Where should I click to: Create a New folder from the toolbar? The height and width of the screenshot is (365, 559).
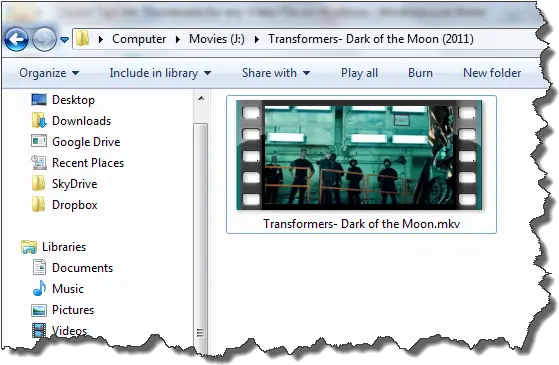pyautogui.click(x=492, y=73)
